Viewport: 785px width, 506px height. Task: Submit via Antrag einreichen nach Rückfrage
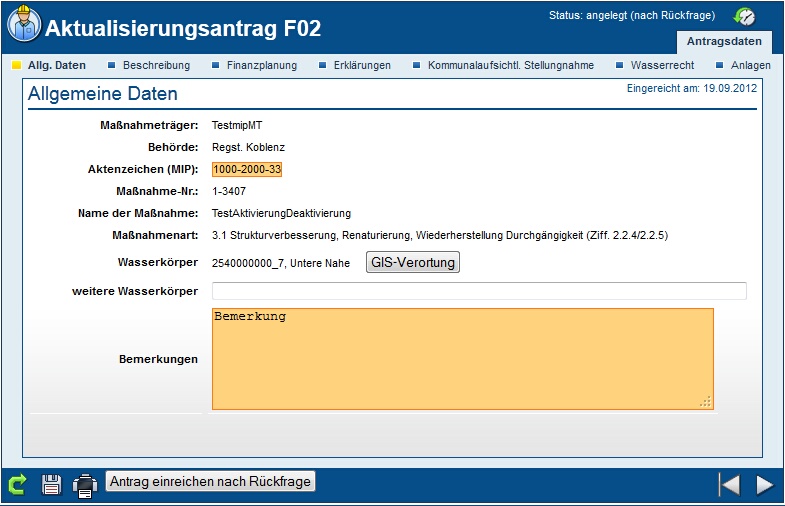click(x=210, y=481)
